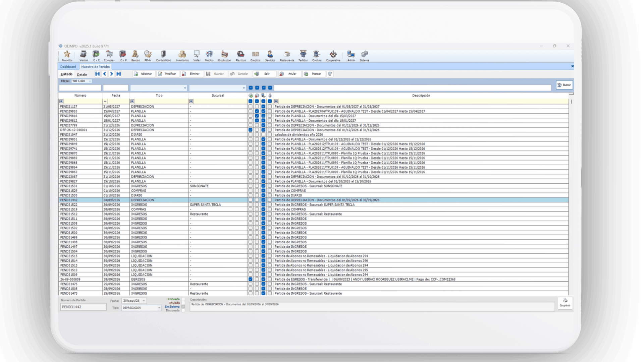Open the Bancos module icon
This screenshot has height=362, width=644.
[x=135, y=56]
